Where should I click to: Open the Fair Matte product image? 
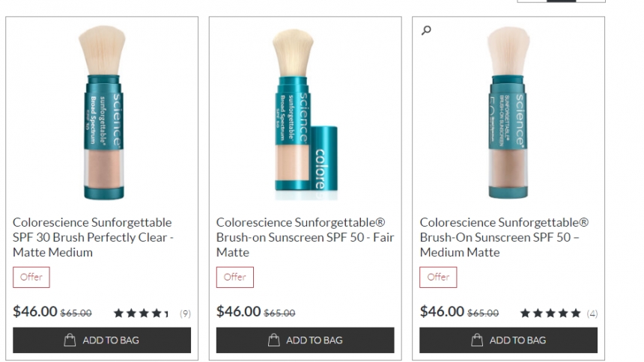coord(300,112)
